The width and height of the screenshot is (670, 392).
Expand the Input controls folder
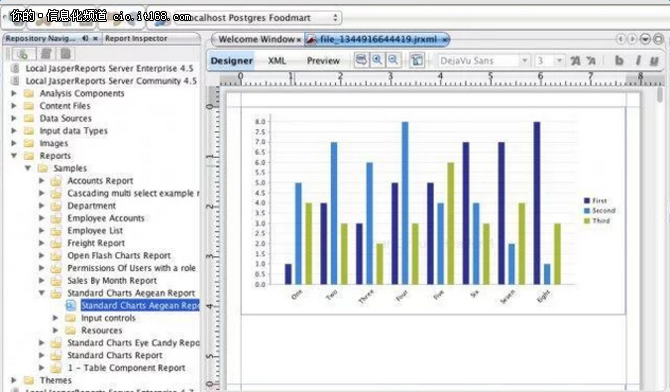(55, 318)
